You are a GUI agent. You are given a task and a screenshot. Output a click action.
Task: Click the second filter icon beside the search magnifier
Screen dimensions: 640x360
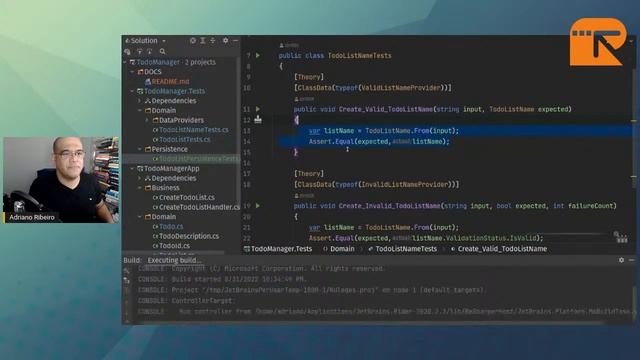(x=140, y=51)
